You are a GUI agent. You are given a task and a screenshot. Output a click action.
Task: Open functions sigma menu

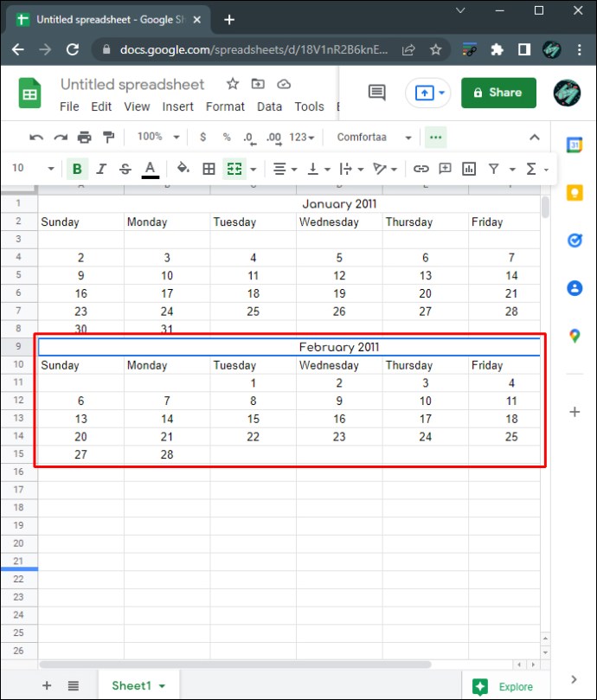point(536,170)
